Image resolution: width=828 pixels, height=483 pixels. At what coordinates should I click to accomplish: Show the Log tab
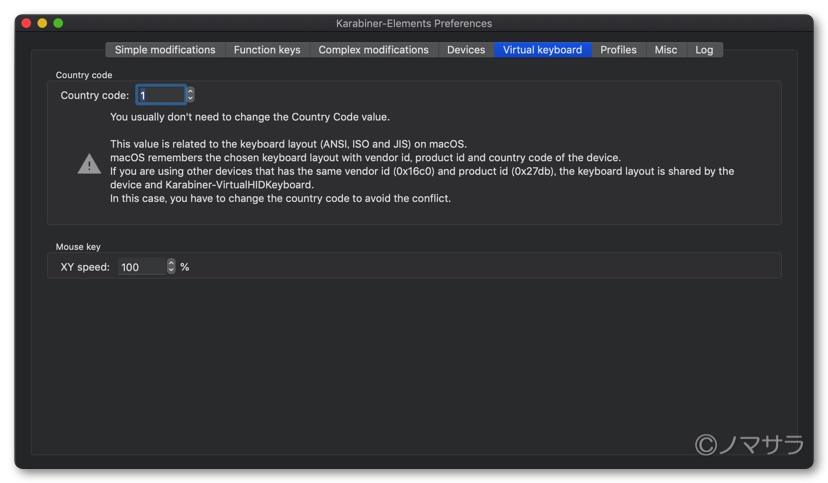pos(704,50)
